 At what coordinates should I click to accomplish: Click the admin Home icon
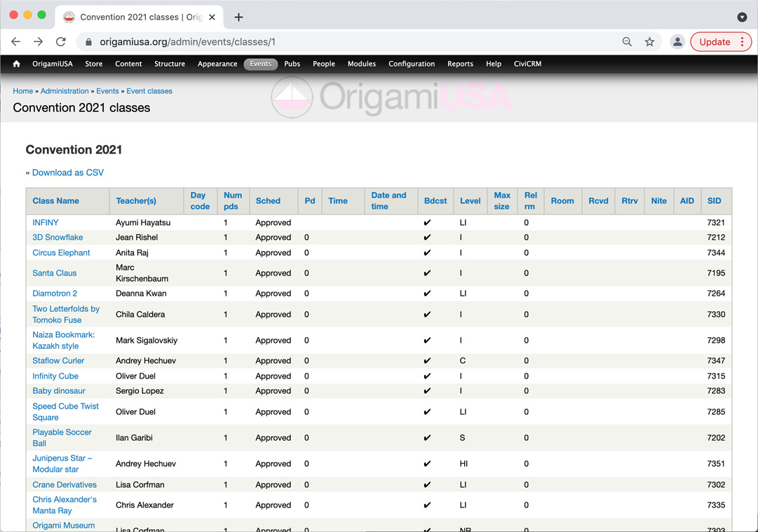point(16,64)
